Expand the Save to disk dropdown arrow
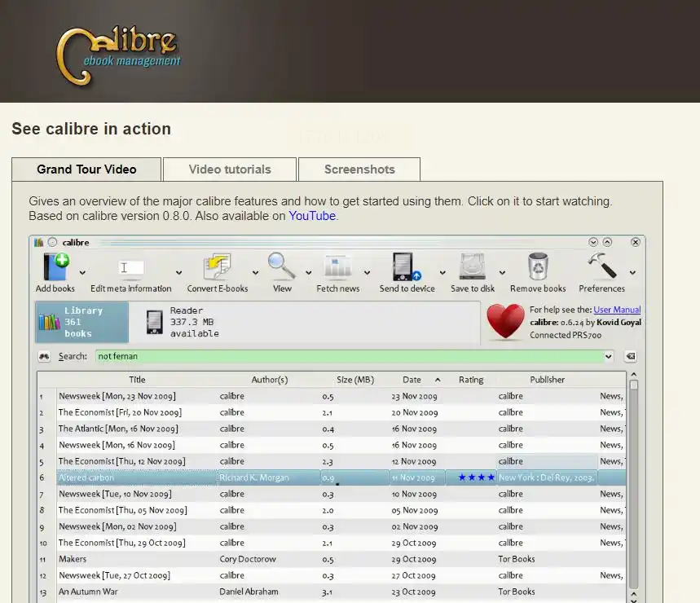This screenshot has width=700, height=603. point(502,272)
